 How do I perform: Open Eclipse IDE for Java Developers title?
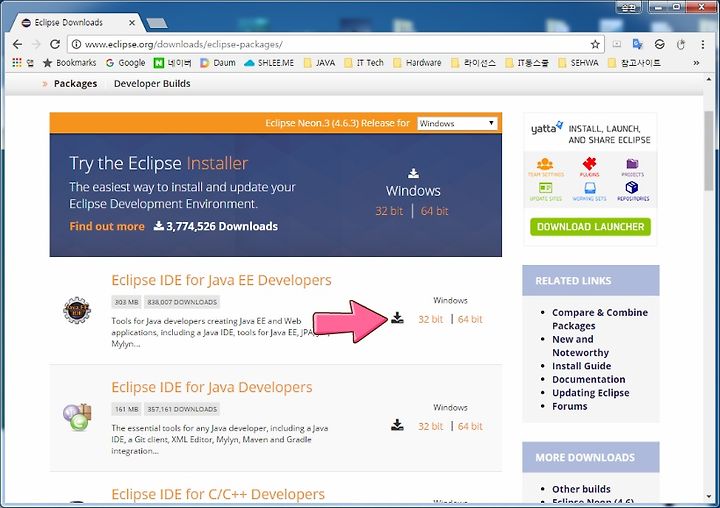click(212, 387)
